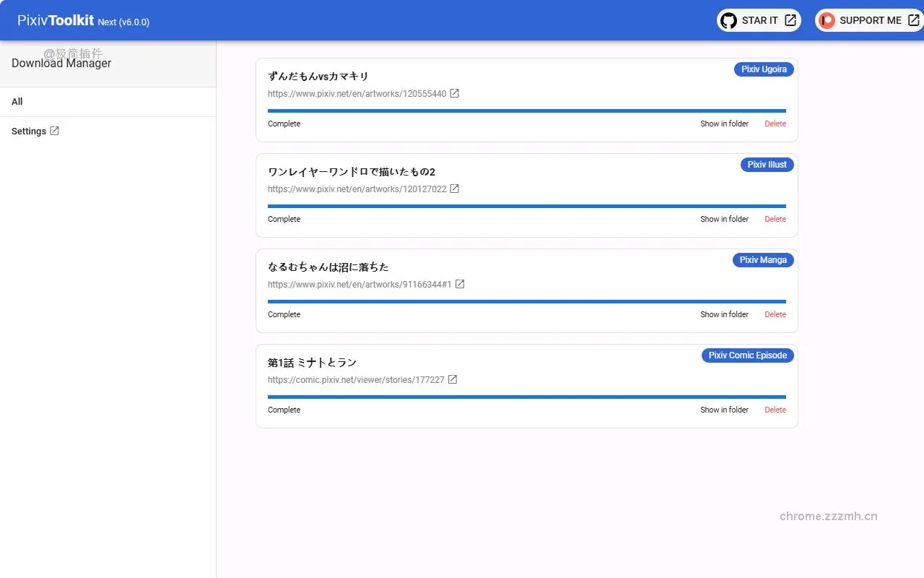The width and height of the screenshot is (924, 578).
Task: Click the GitHub icon on the STAR IT button
Action: click(x=728, y=20)
